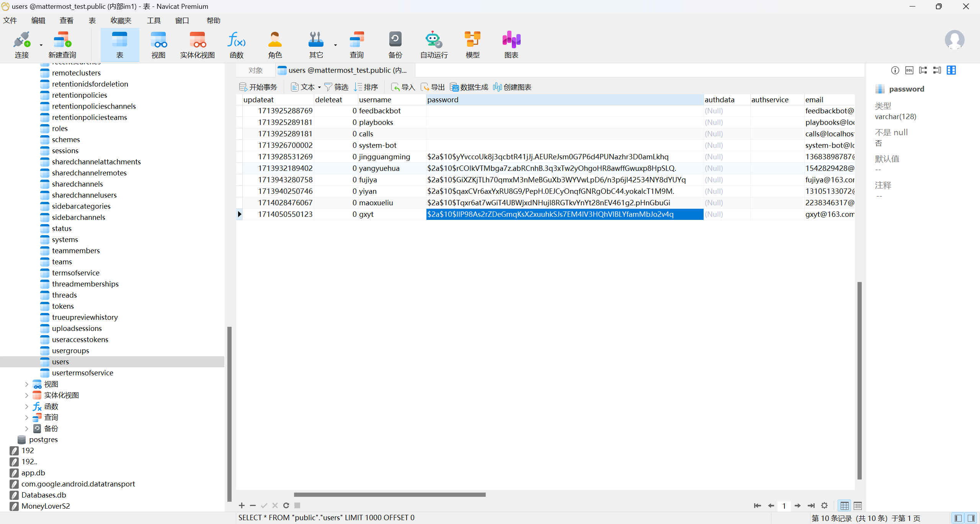This screenshot has height=524, width=980.
Task: Switch to form view at bottom right
Action: click(857, 506)
